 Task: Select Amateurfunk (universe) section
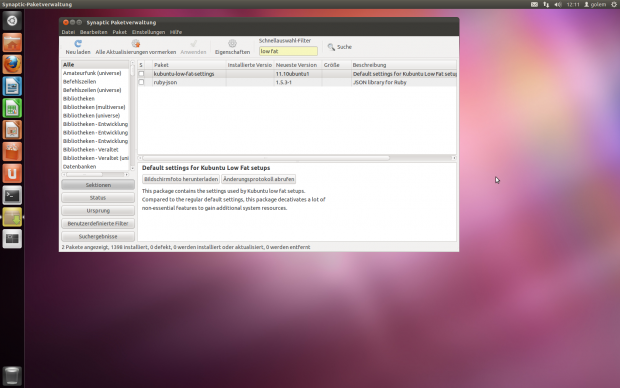(x=95, y=73)
